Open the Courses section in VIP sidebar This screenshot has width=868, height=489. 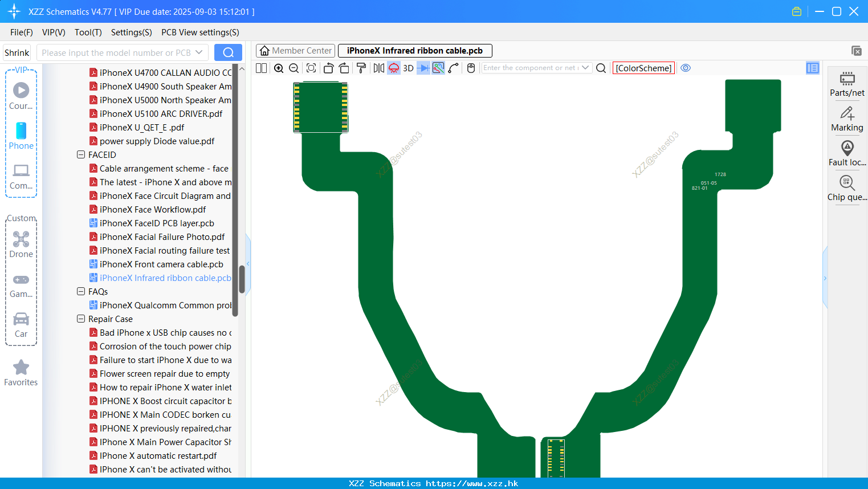pyautogui.click(x=21, y=96)
